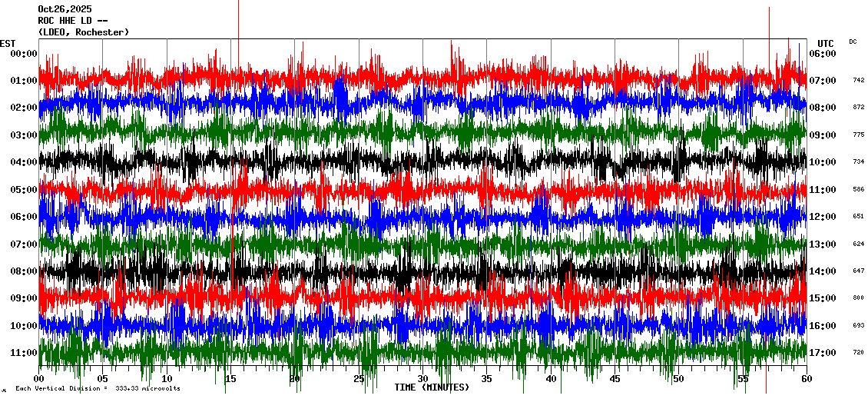
Task: Click the (LDEO, Rochester) network label
Action: [83, 32]
